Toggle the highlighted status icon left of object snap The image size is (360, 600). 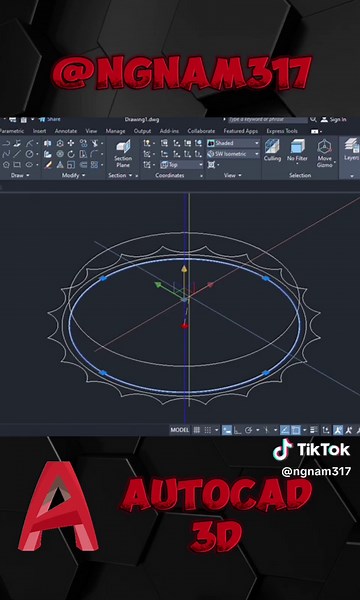[285, 430]
